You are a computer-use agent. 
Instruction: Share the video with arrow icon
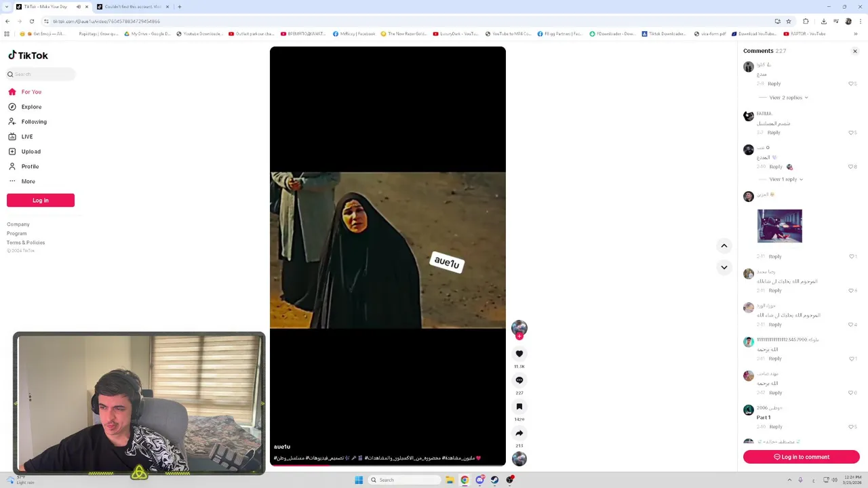click(x=519, y=433)
